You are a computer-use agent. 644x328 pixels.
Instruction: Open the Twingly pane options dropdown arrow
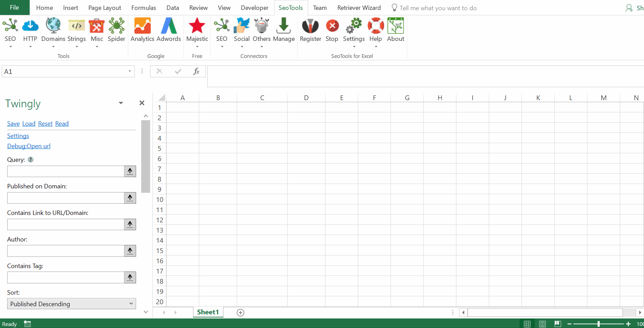(x=121, y=103)
